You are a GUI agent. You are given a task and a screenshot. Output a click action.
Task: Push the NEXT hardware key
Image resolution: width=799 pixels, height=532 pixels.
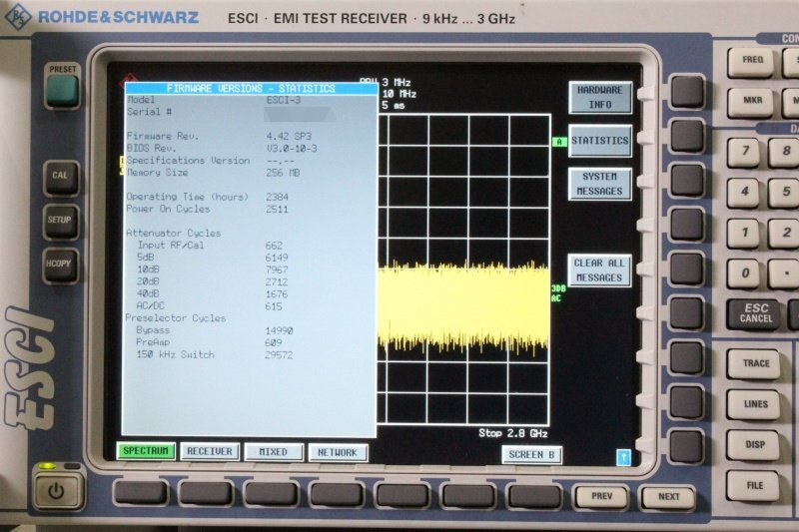[x=668, y=497]
